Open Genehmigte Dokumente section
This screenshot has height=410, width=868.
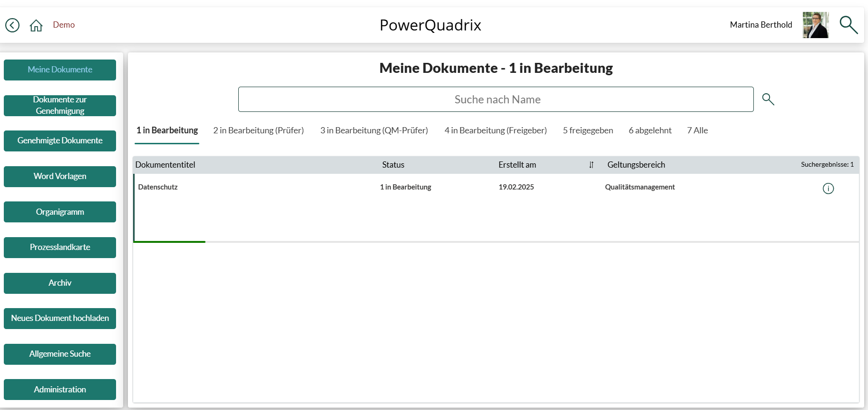[60, 141]
